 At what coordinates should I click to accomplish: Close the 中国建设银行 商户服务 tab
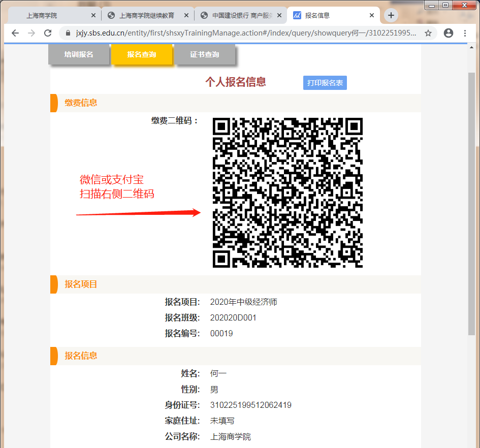point(279,15)
